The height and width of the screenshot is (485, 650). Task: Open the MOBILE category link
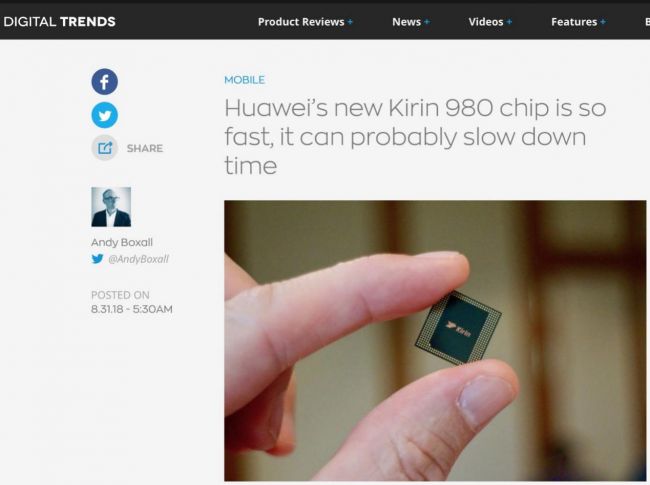pyautogui.click(x=244, y=80)
